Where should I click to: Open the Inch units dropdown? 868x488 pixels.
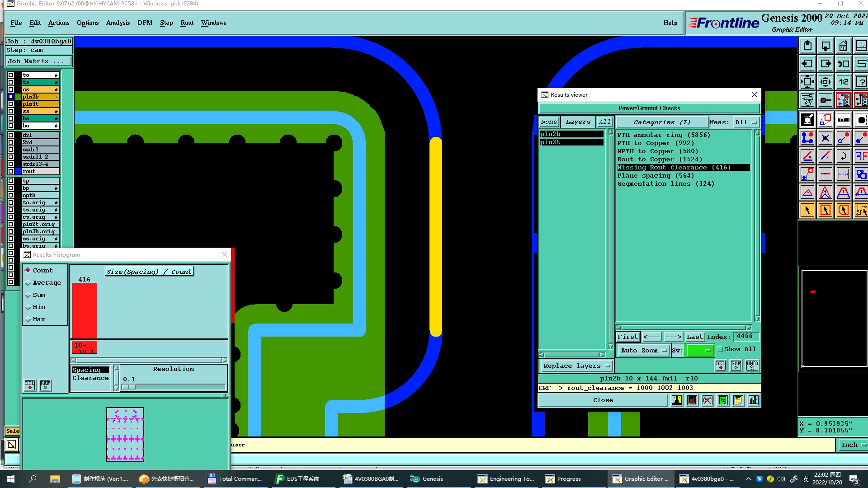coord(853,445)
